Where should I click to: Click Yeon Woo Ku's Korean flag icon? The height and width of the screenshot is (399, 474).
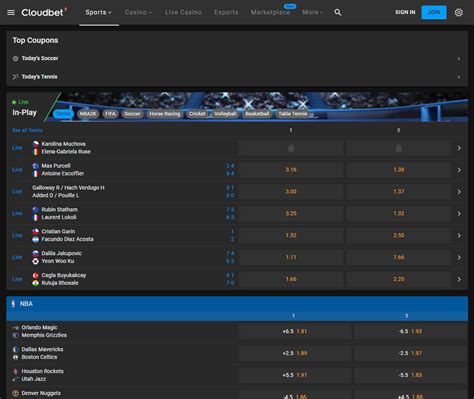tap(36, 261)
